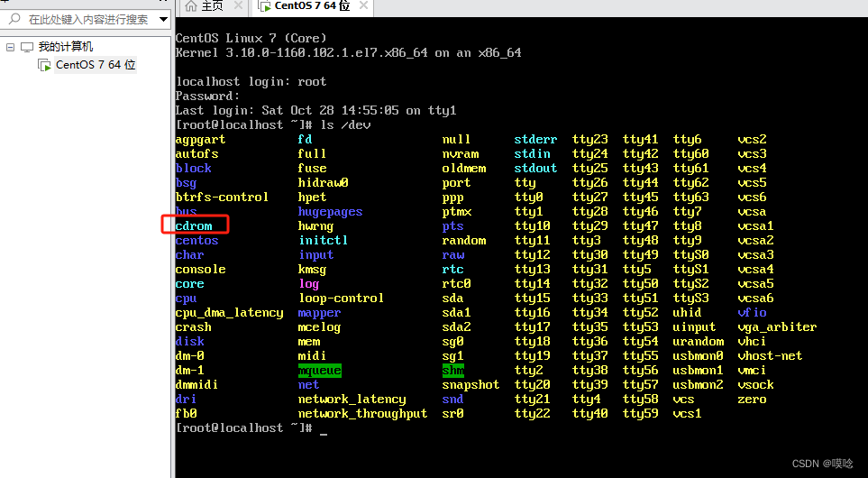Switch to the 主页 tab
Image resolution: width=868 pixels, height=478 pixels.
[x=212, y=6]
